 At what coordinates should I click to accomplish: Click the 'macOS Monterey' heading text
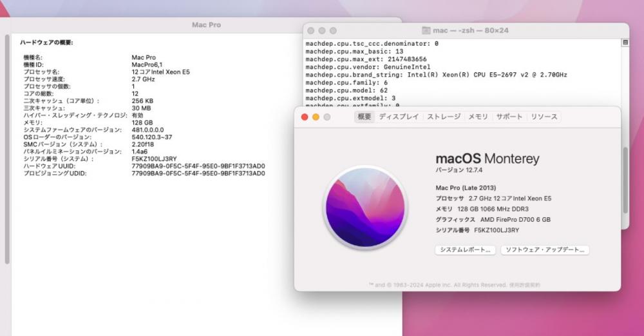point(488,159)
